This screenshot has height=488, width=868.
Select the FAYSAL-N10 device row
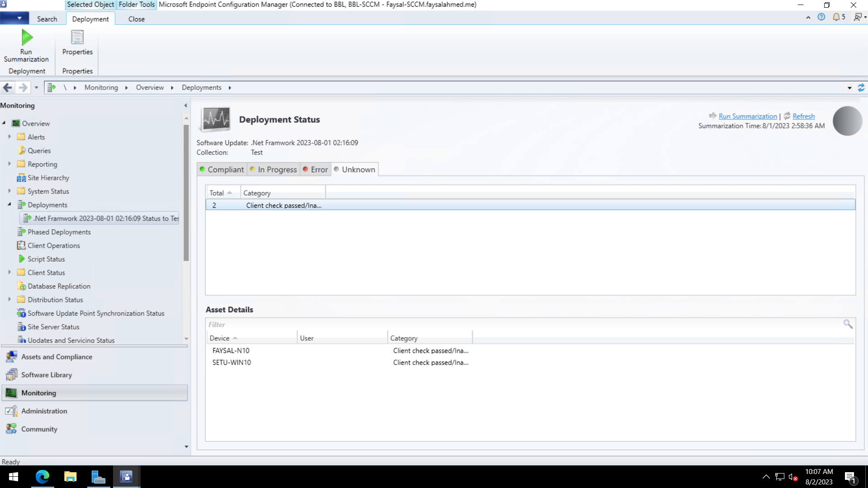[530, 350]
